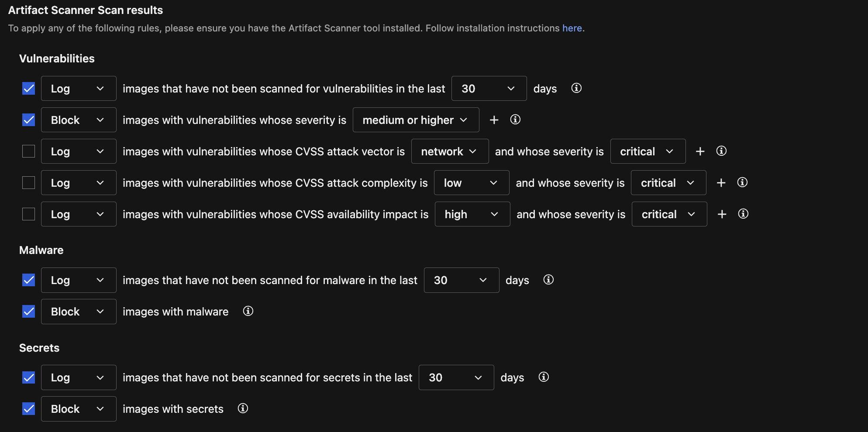
Task: Open 'high' availability impact dropdown
Action: (x=472, y=214)
